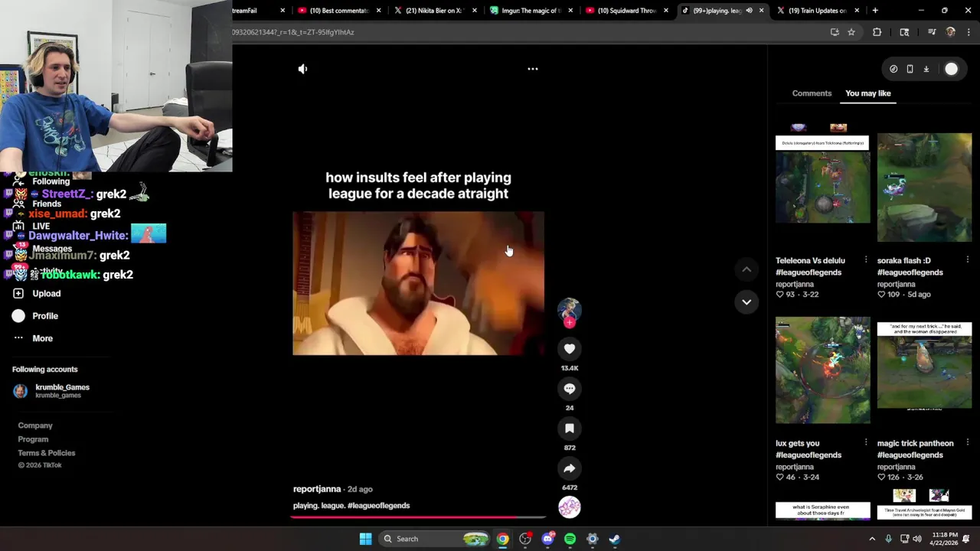980x551 pixels.
Task: Mute the TikTok video with speaker icon
Action: click(x=302, y=69)
